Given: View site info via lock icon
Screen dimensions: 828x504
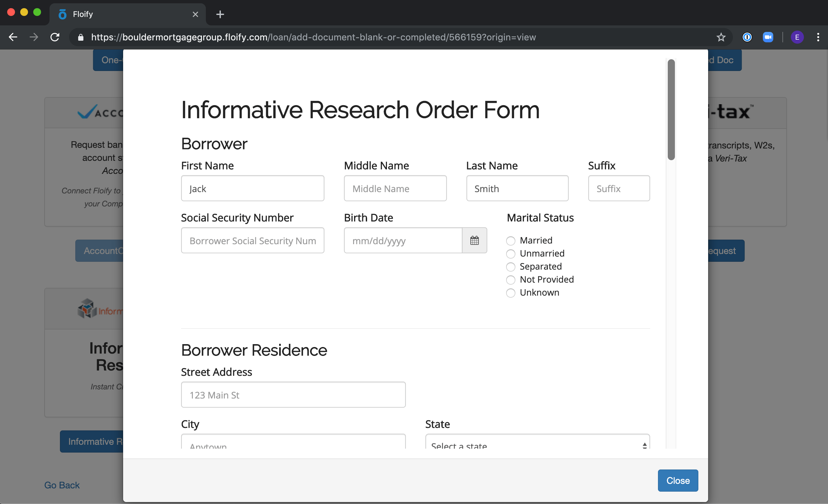Looking at the screenshot, I should tap(81, 37).
